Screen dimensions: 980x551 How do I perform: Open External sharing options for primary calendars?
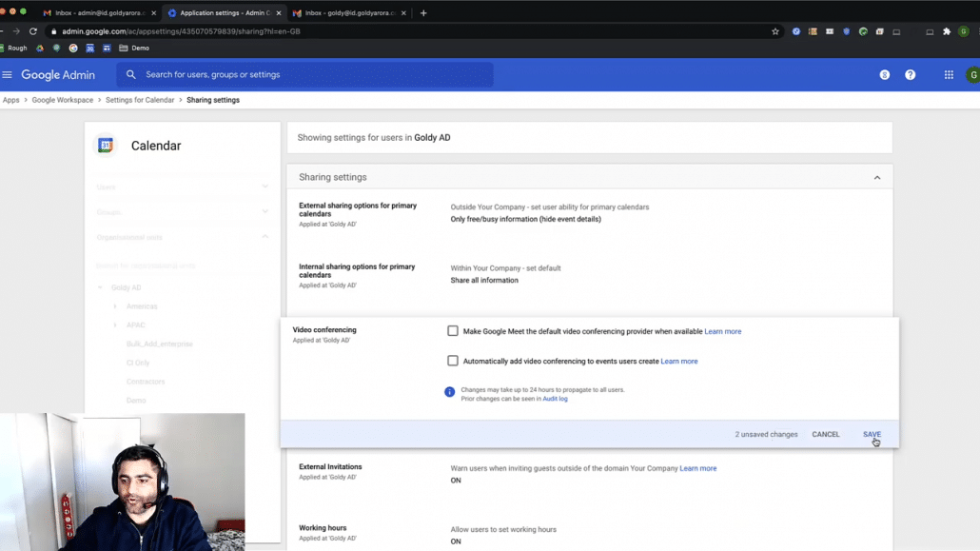tap(589, 219)
